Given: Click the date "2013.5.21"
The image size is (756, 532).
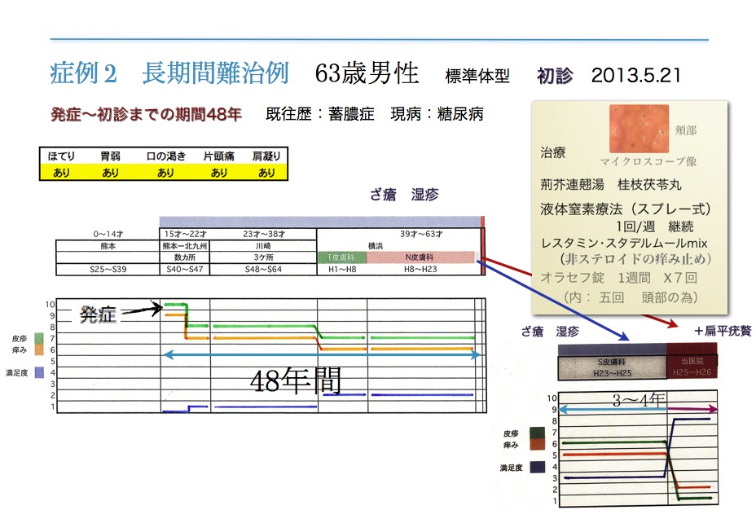Looking at the screenshot, I should point(636,75).
